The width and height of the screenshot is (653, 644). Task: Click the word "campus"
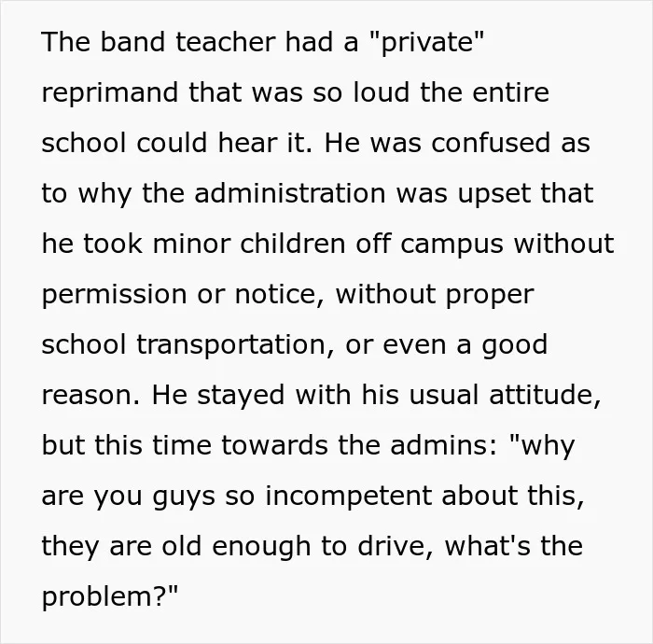pos(452,245)
